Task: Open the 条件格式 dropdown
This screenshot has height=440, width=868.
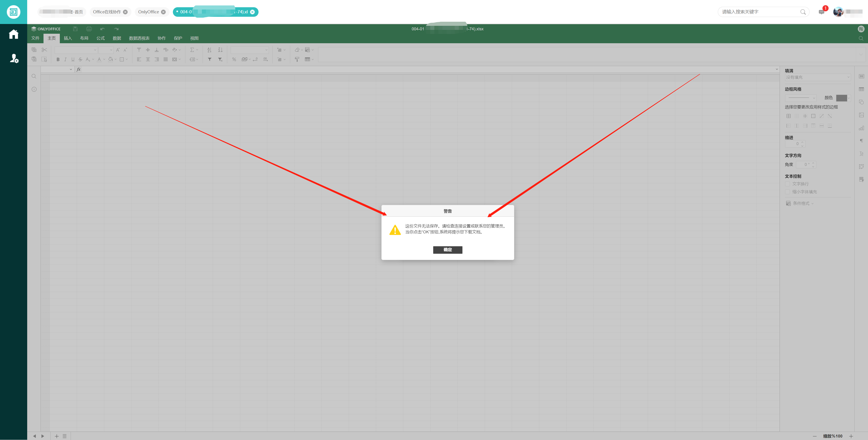Action: pos(803,203)
